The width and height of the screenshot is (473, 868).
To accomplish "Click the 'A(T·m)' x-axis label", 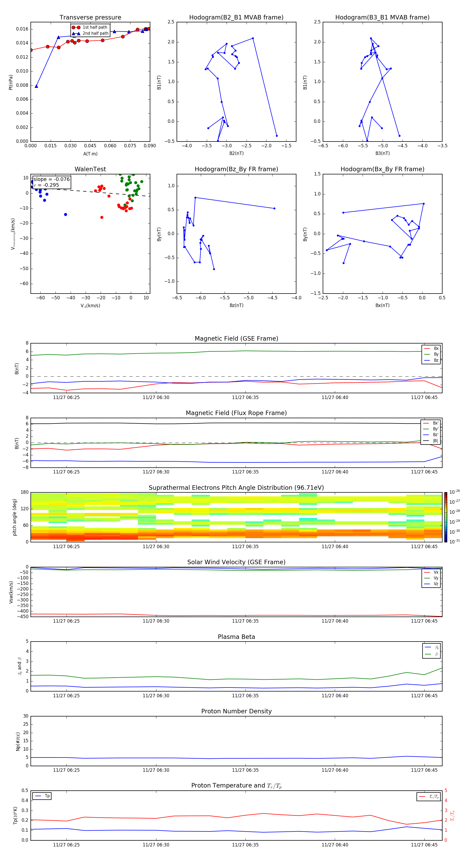I will click(90, 154).
